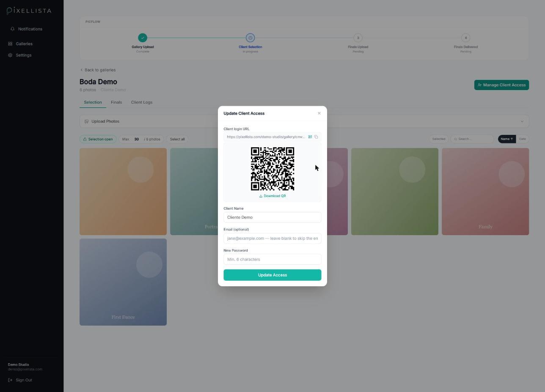Sort photos by Date

click(x=523, y=139)
